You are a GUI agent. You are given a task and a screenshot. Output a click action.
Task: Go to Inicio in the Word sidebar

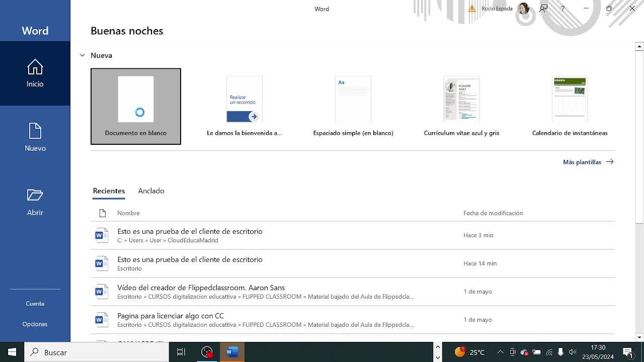tap(35, 73)
